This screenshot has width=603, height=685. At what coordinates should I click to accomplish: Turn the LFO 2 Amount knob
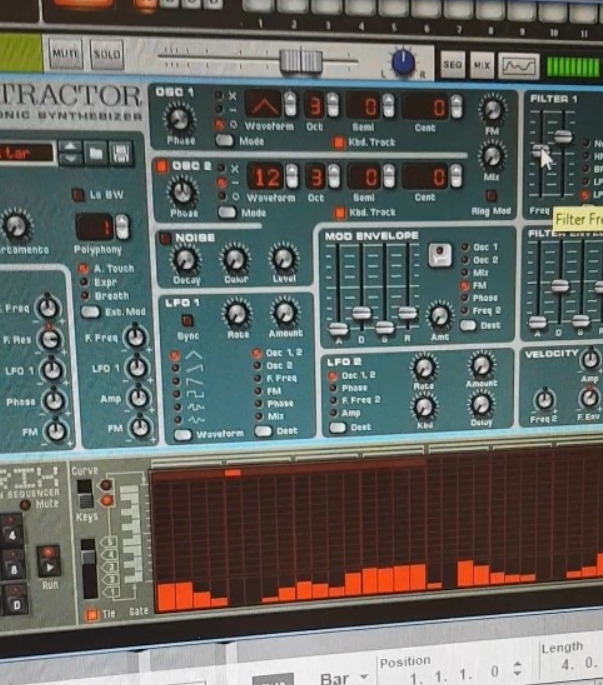[x=481, y=365]
